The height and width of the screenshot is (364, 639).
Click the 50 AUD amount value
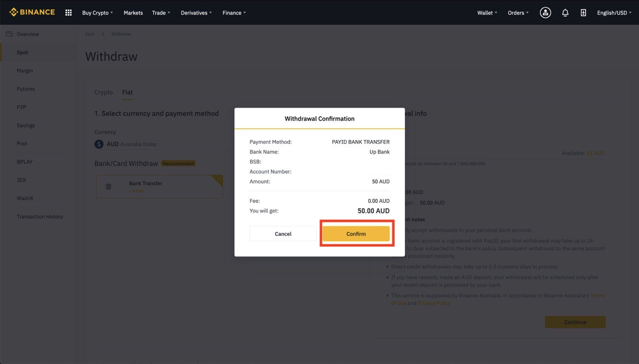pyautogui.click(x=381, y=182)
